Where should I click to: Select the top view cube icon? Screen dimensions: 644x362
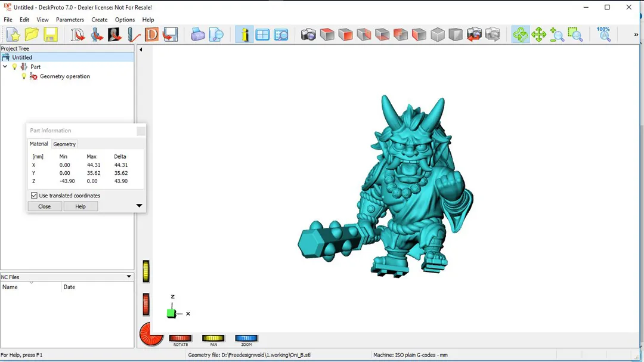coord(327,35)
